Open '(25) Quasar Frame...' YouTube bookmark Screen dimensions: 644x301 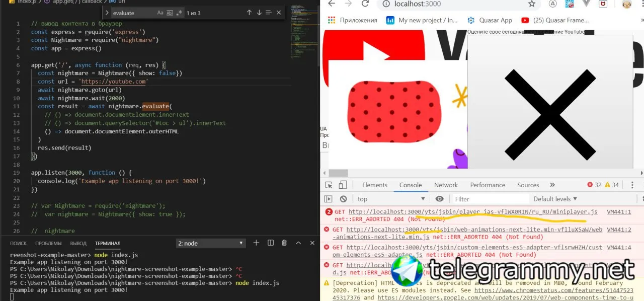pos(555,20)
